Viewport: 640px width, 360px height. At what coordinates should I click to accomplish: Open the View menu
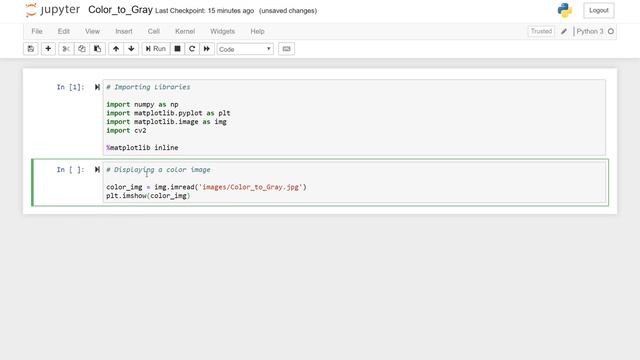click(x=92, y=31)
